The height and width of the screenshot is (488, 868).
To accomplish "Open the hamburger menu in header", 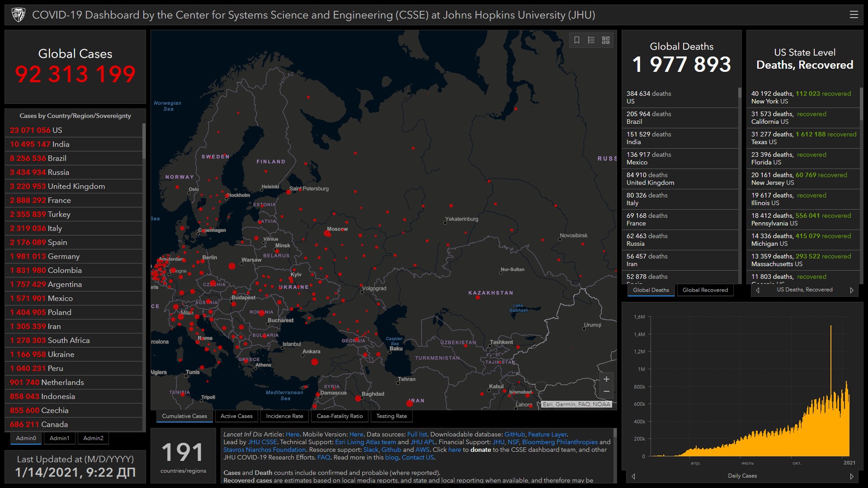I will (x=854, y=14).
